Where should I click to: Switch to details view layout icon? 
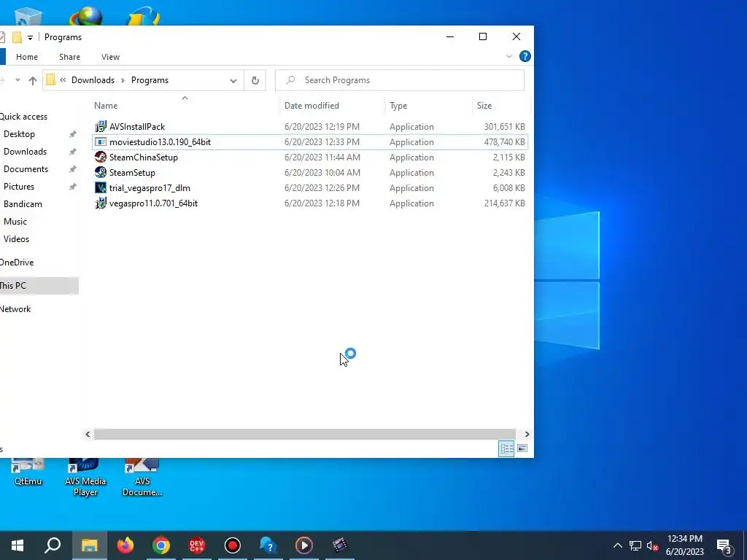(506, 448)
